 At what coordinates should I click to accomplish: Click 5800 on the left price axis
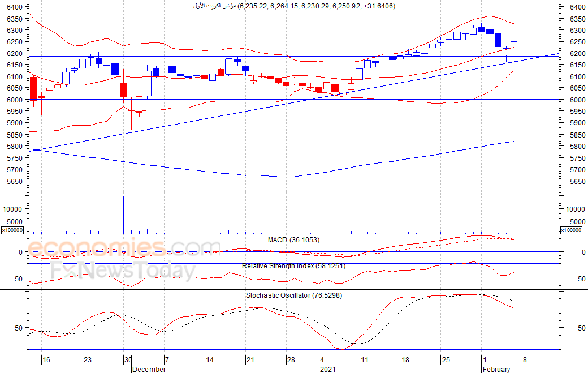(x=15, y=147)
